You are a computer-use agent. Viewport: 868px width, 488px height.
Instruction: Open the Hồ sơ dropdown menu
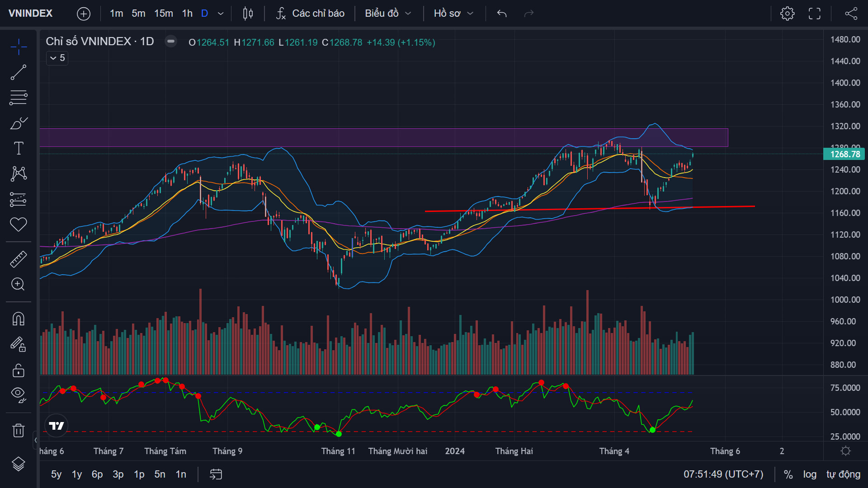[x=453, y=14]
